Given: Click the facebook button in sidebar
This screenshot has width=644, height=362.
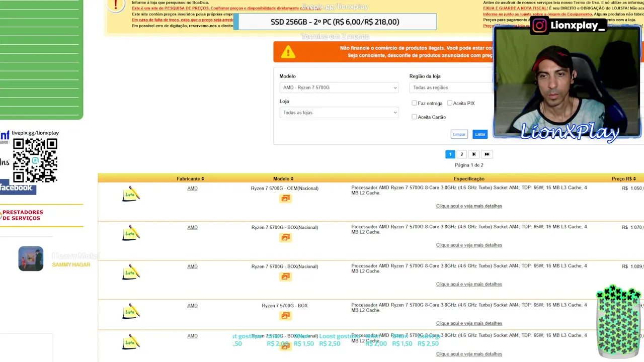Looking at the screenshot, I should point(18,188).
